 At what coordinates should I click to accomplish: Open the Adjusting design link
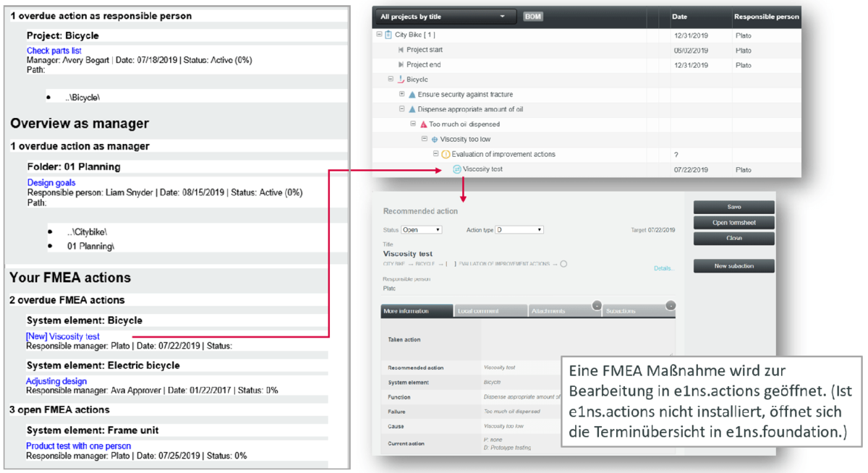click(x=56, y=381)
